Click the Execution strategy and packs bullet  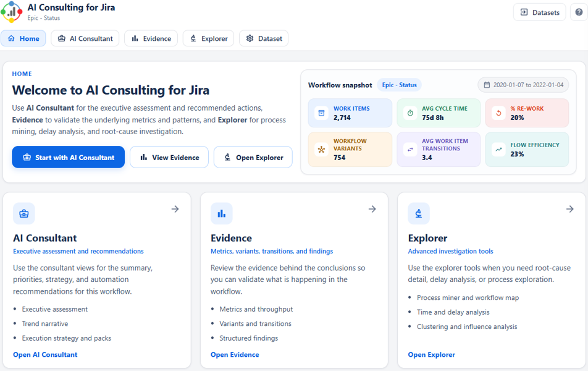pyautogui.click(x=66, y=338)
